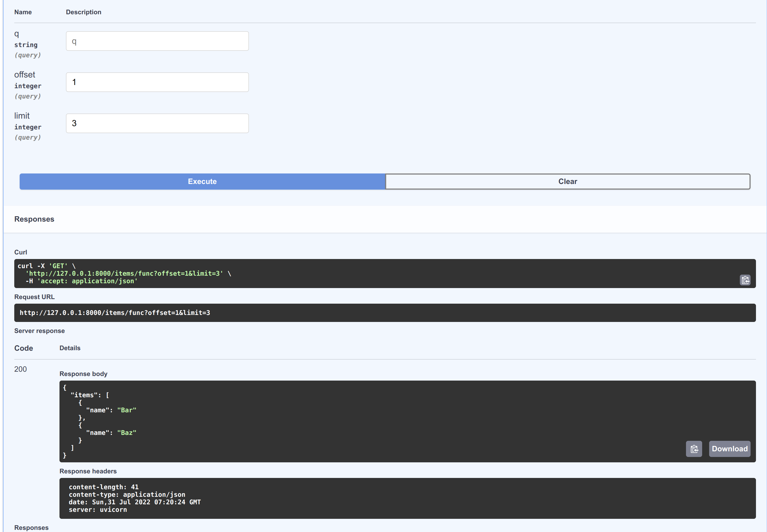Click the Request URL text box
767x532 pixels.
click(x=385, y=313)
